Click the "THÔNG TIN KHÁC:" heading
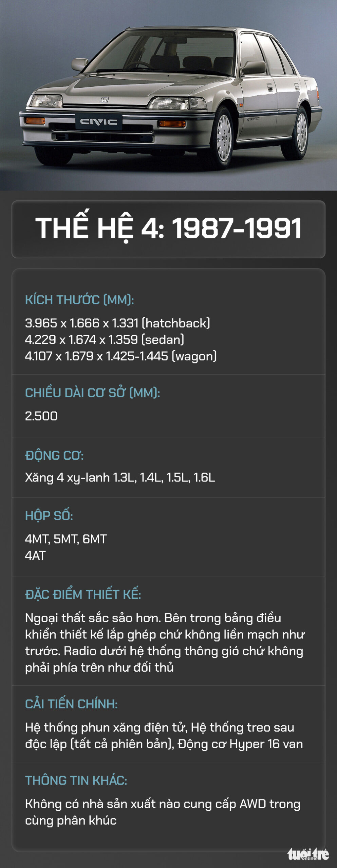The height and width of the screenshot is (868, 337). 76,780
